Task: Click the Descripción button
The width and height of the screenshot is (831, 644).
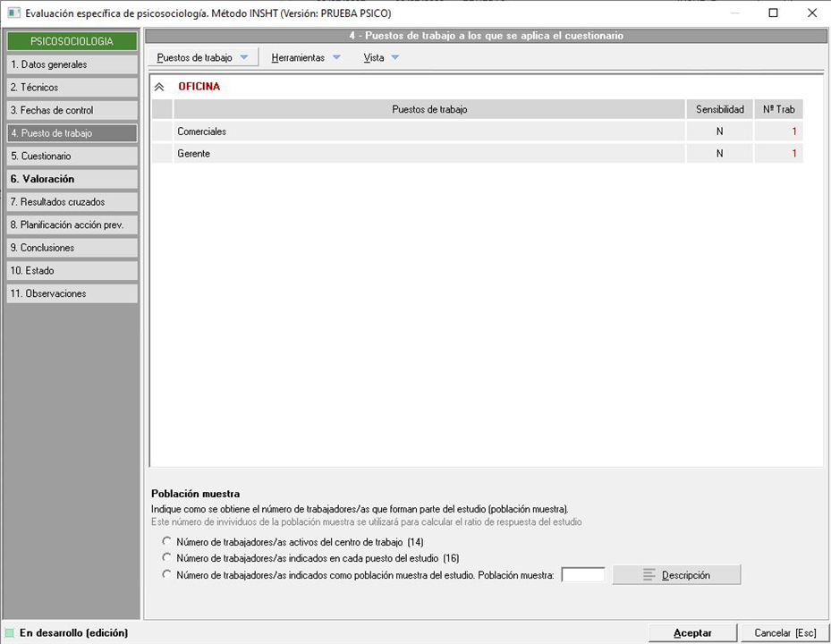Action: coord(676,575)
